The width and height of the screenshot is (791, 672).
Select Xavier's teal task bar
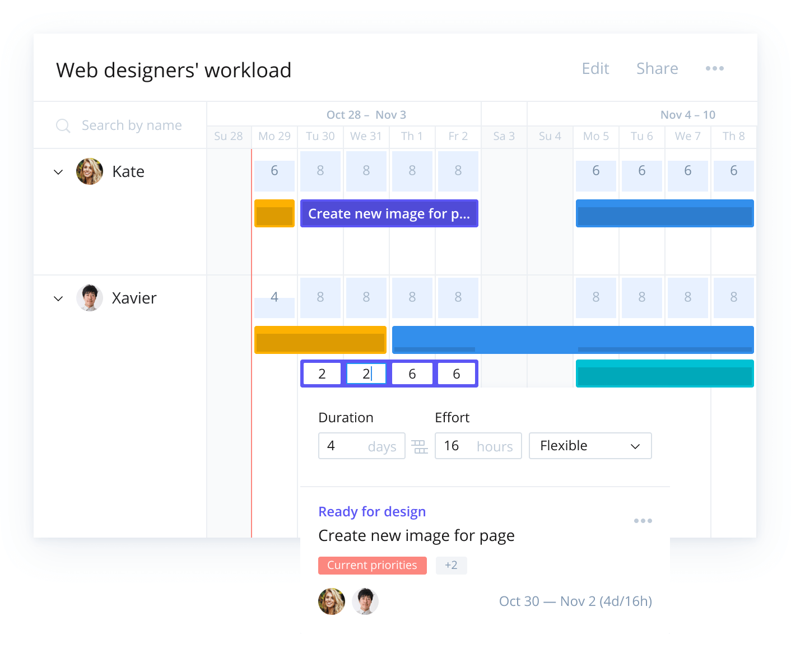point(665,374)
